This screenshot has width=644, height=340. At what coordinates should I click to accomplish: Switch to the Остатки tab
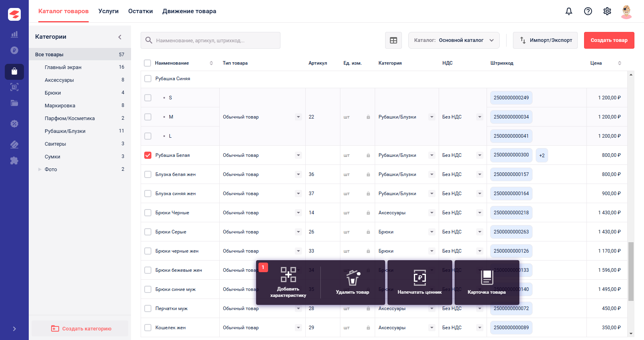[141, 11]
